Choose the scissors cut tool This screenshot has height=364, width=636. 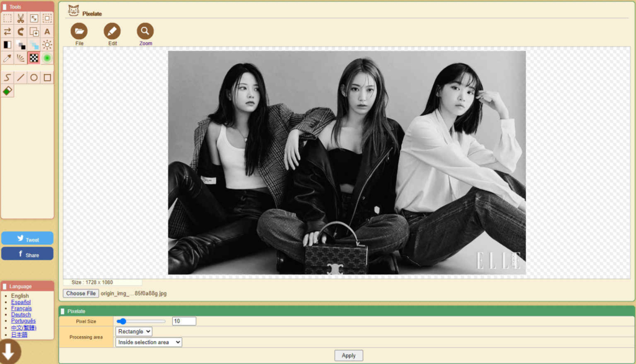pos(20,18)
